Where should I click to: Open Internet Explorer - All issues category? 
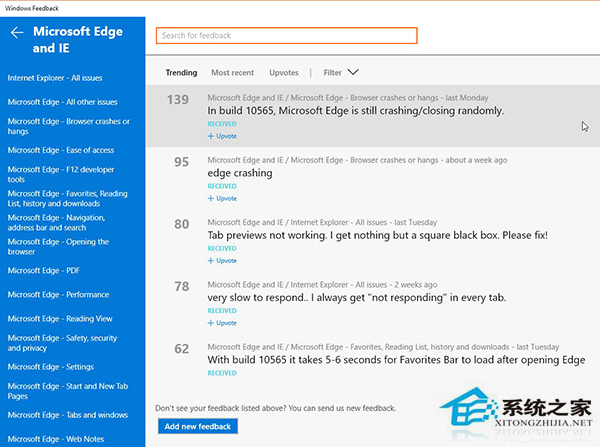click(55, 78)
